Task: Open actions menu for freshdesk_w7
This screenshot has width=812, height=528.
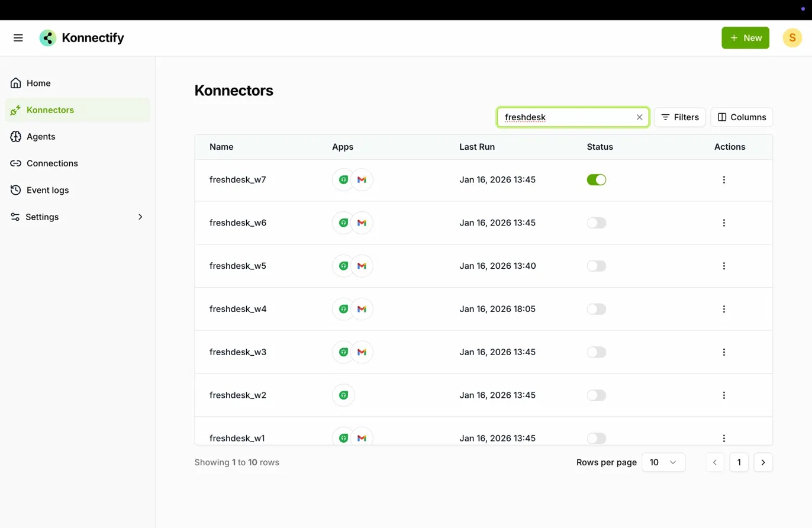Action: (724, 180)
